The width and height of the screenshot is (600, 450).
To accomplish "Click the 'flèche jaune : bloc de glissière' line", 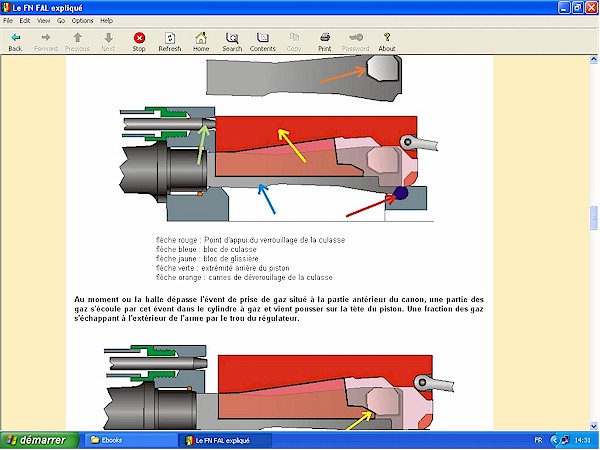I will pos(207,259).
